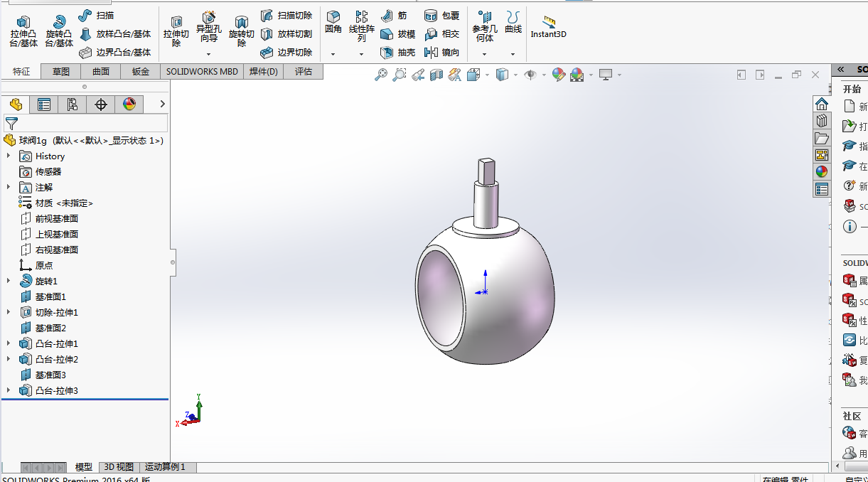
Task: Select the root part 球阀1g in tree
Action: (83, 140)
